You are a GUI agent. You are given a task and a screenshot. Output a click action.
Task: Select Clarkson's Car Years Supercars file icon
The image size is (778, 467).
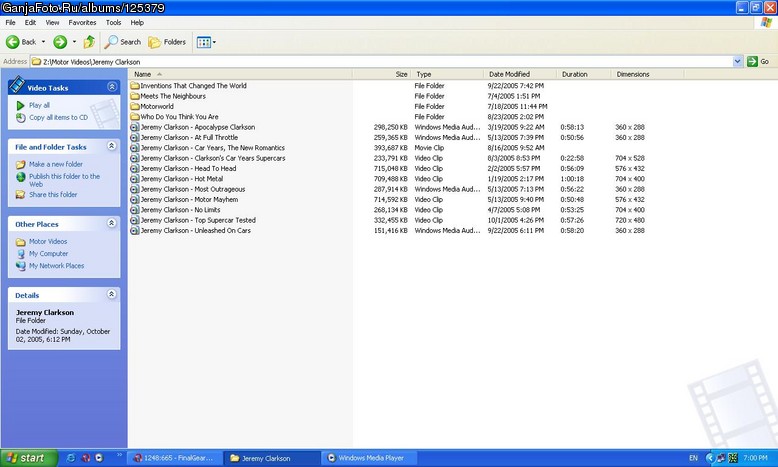click(x=134, y=158)
